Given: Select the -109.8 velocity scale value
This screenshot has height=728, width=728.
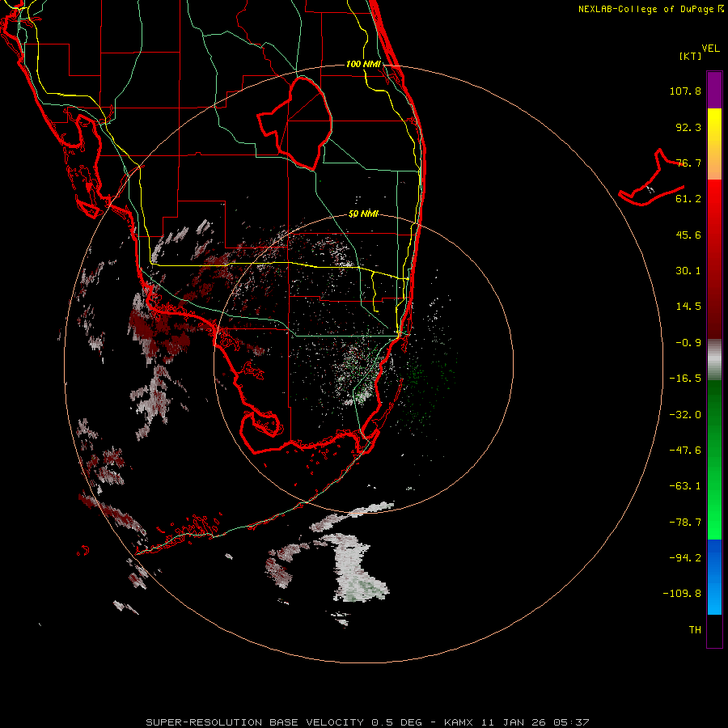Looking at the screenshot, I should (x=682, y=594).
